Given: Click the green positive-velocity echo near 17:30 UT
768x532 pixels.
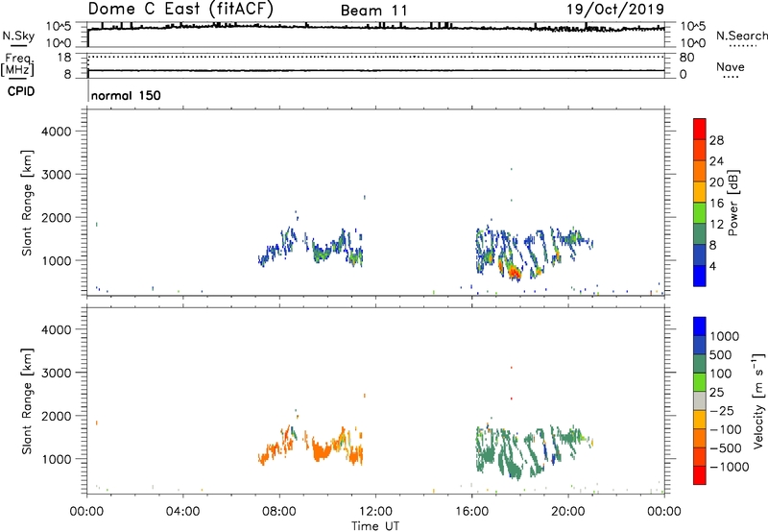Looking at the screenshot, I should (512, 468).
